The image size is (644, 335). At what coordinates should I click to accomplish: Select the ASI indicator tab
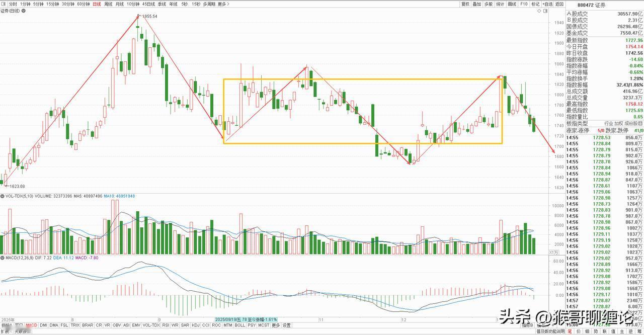[x=127, y=325]
